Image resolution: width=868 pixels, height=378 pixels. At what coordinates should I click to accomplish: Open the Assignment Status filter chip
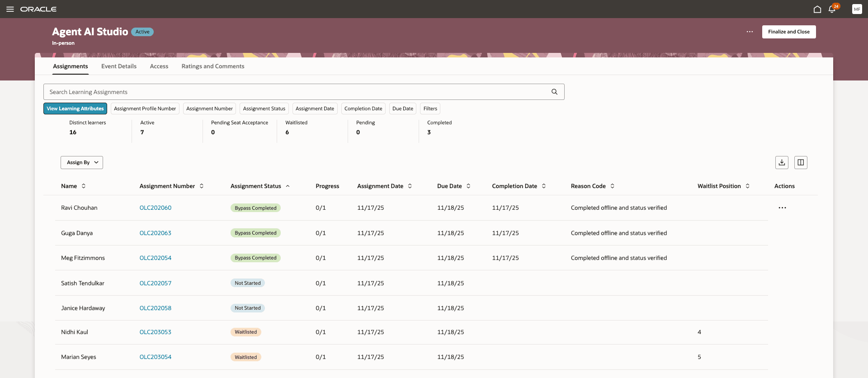click(x=264, y=109)
